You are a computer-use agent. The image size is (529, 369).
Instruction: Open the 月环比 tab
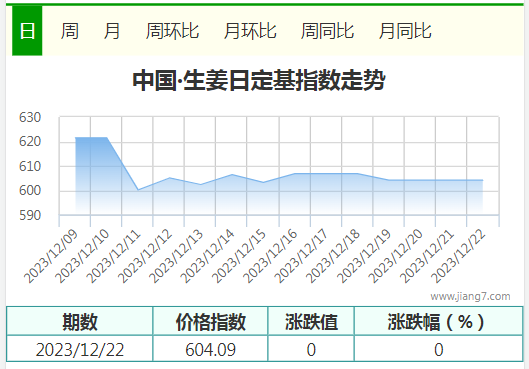pyautogui.click(x=250, y=31)
